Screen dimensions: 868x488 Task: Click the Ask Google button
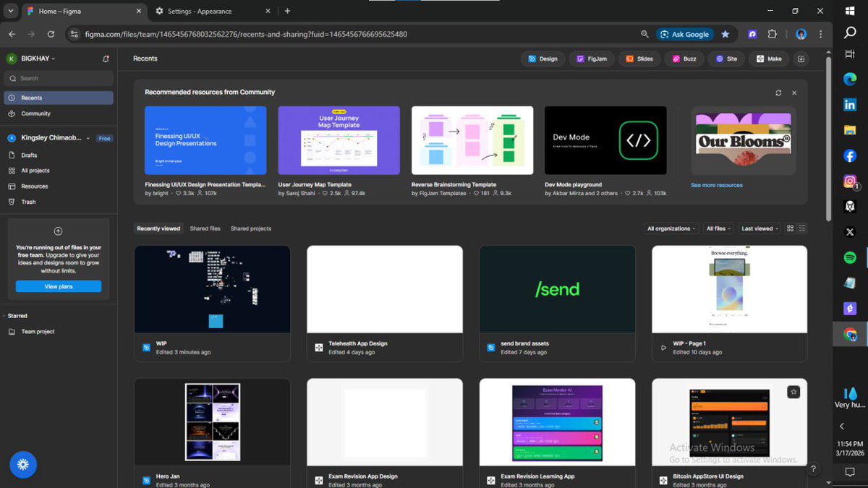(x=684, y=34)
